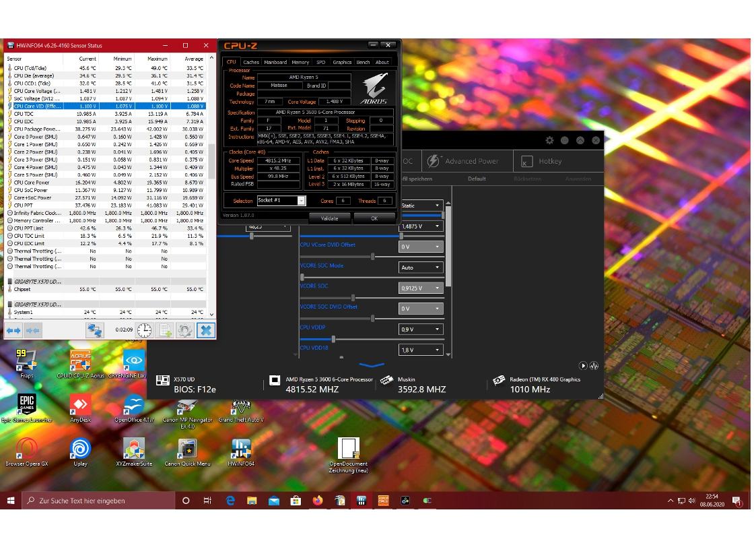This screenshot has height=535, width=756.
Task: Open Grand Theft Auto V desktop shortcut
Action: (241, 410)
